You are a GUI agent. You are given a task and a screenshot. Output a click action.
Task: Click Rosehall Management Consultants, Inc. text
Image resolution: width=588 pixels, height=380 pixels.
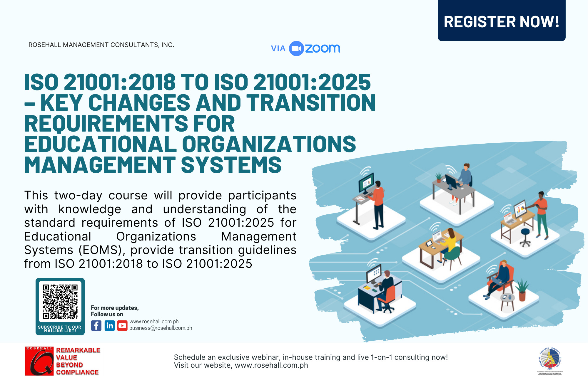(x=101, y=45)
